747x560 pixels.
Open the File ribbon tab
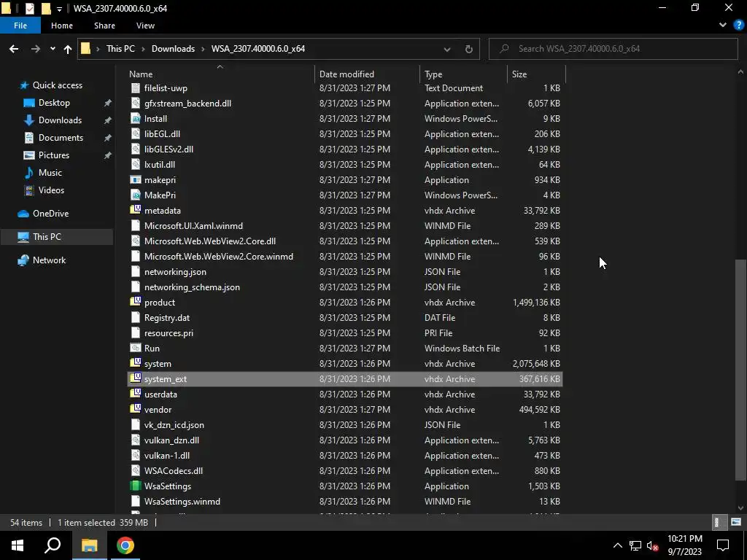pos(20,26)
